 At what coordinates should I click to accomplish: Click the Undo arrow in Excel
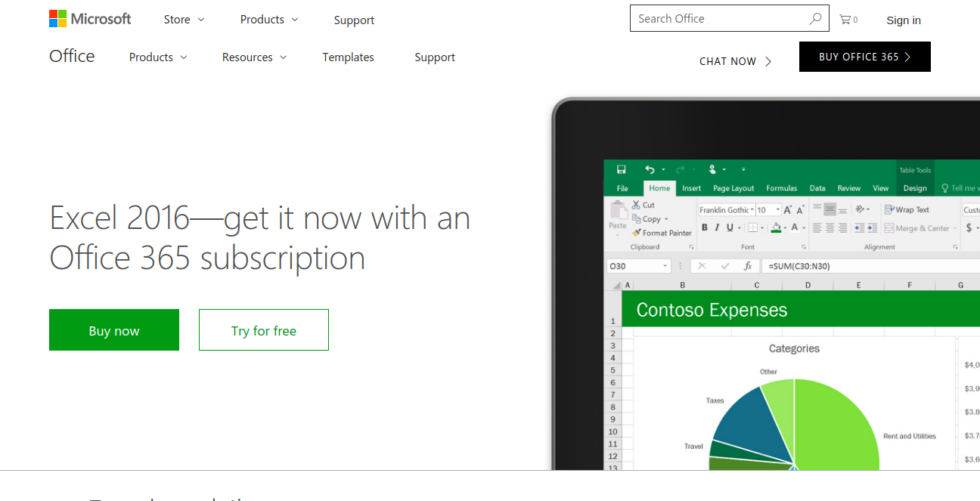pyautogui.click(x=650, y=169)
